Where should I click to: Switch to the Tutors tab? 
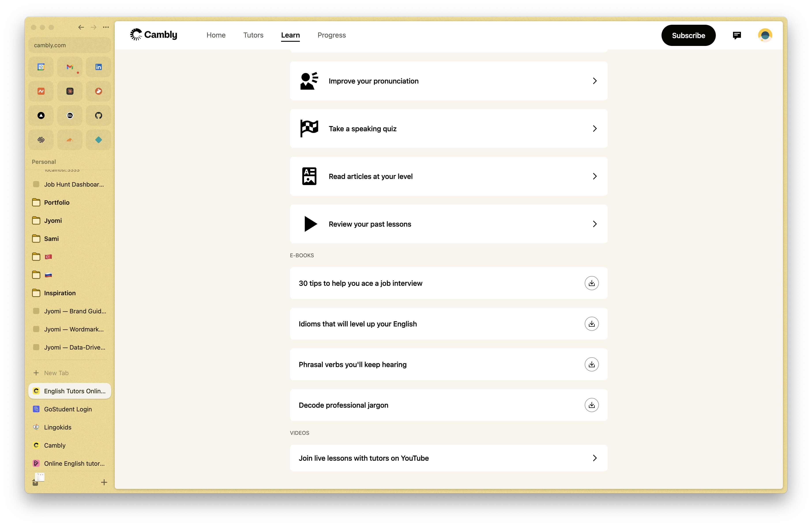coord(253,35)
